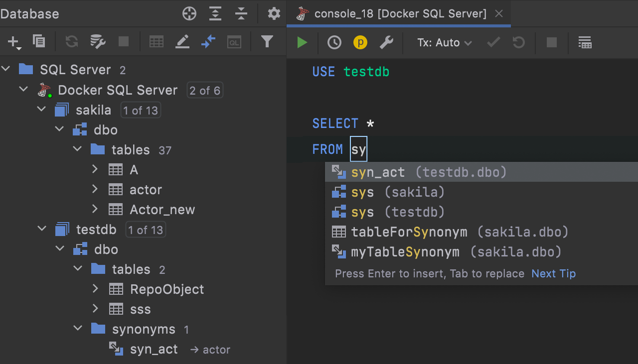Open Database panel gear options
The width and height of the screenshot is (638, 364).
(x=274, y=13)
